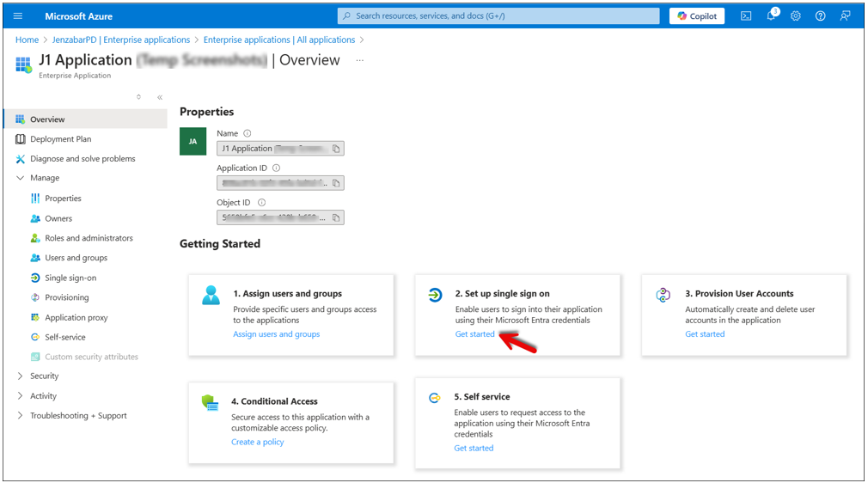Expand the Security section
Viewport: 868px width, 483px height.
(20, 376)
